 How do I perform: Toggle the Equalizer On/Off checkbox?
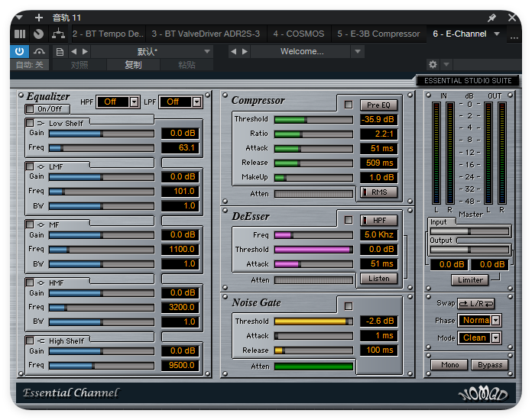pyautogui.click(x=30, y=109)
